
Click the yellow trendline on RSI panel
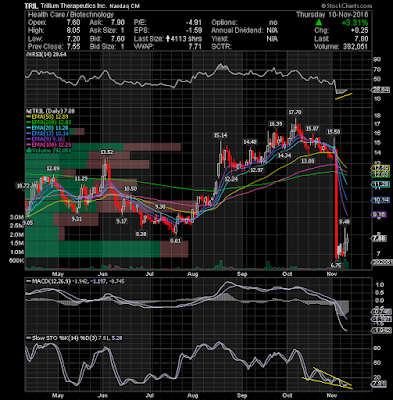click(343, 96)
